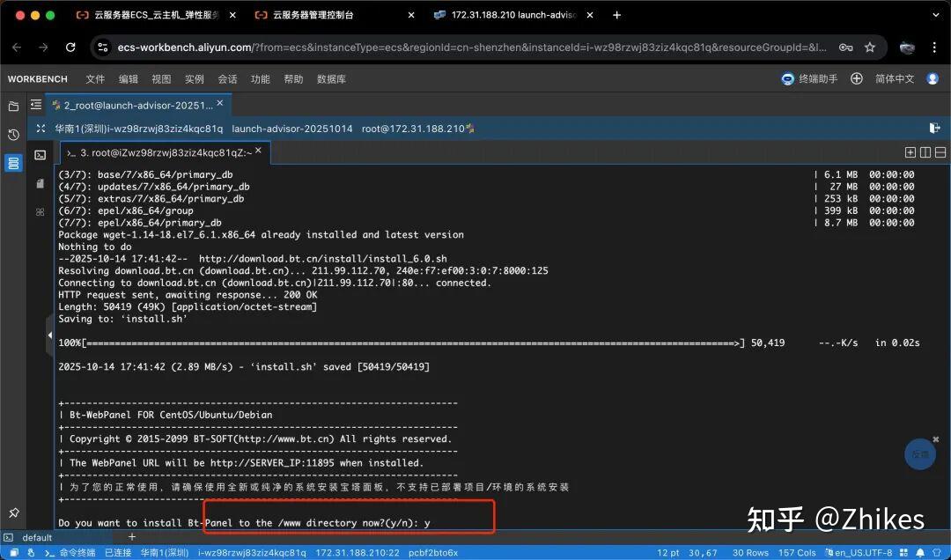
Task: Close the 2_root@launch-advisor session tab
Action: coord(220,104)
